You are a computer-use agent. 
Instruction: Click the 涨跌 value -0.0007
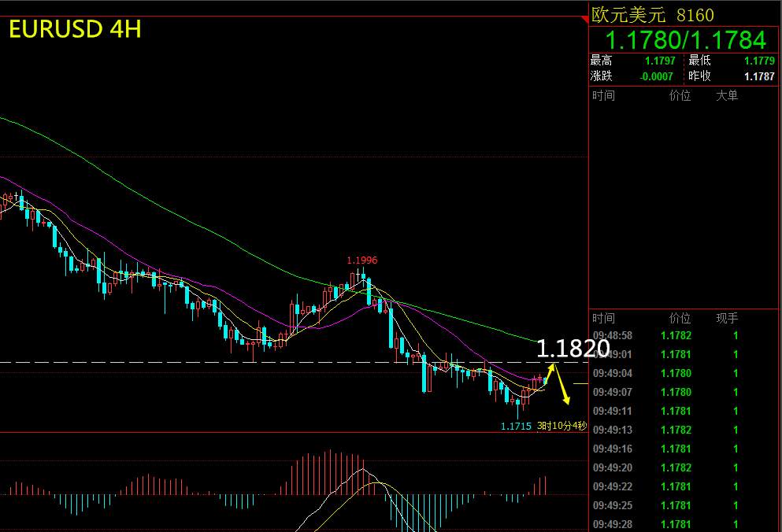(656, 76)
